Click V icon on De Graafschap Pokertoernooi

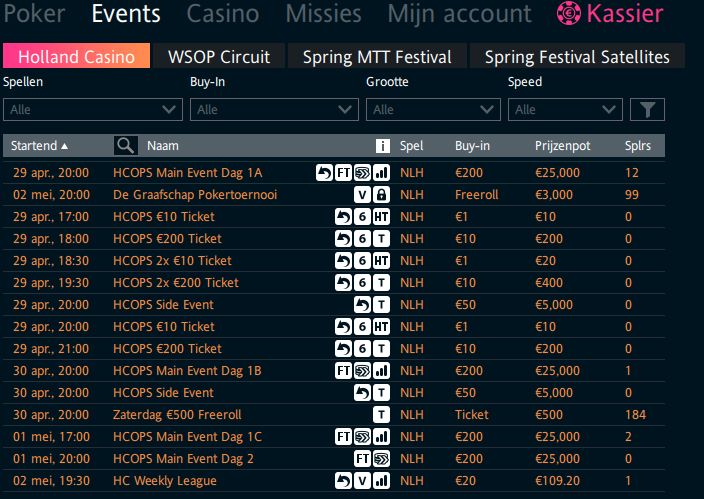[x=362, y=194]
